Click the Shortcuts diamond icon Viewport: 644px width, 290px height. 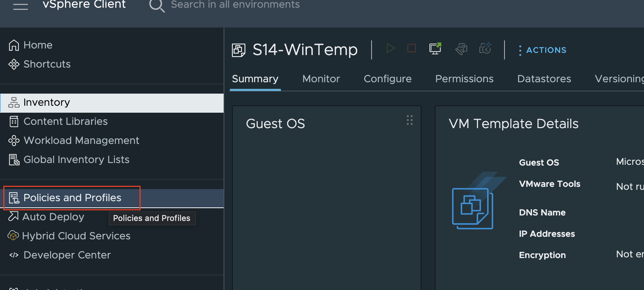pos(14,64)
